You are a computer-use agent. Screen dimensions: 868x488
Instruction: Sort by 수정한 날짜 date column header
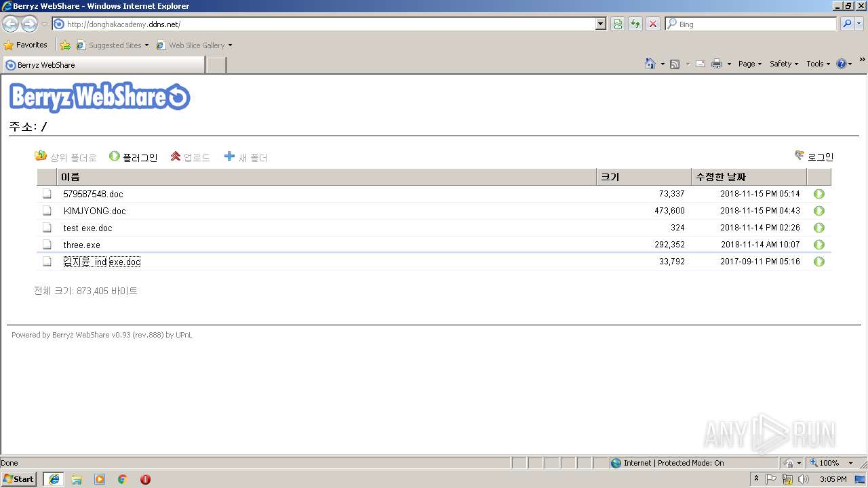click(749, 177)
